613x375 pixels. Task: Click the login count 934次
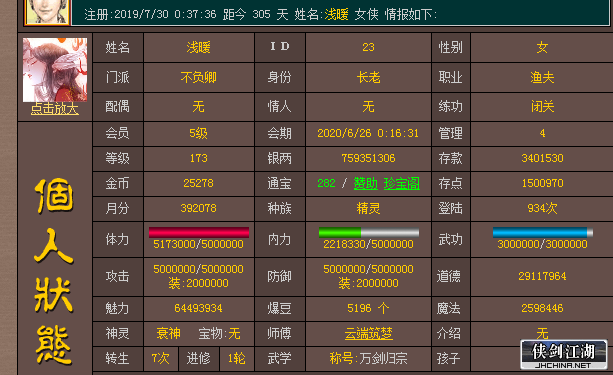pyautogui.click(x=542, y=208)
